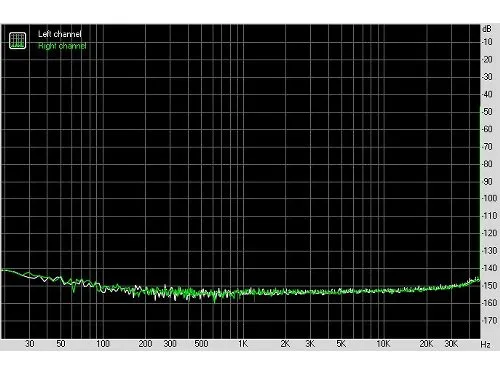500x375 pixels.
Task: Select the Right channel legend label
Action: [x=62, y=46]
